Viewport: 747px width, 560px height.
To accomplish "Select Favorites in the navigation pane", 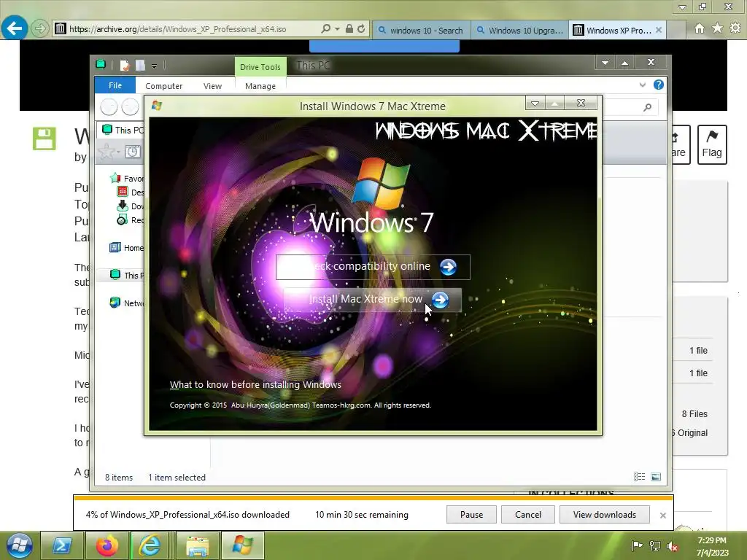I will (x=125, y=178).
